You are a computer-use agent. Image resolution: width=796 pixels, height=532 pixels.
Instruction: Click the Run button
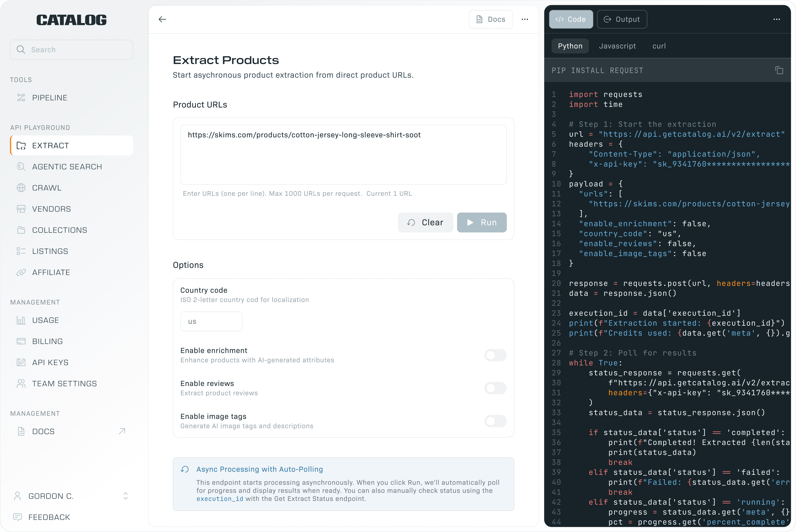482,222
